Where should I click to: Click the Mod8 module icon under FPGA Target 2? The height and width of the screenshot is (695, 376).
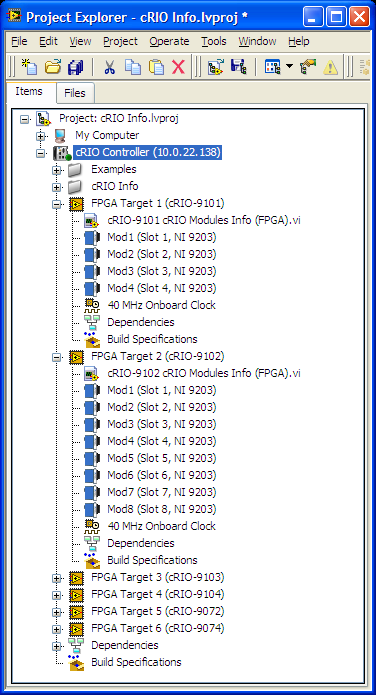[x=92, y=509]
